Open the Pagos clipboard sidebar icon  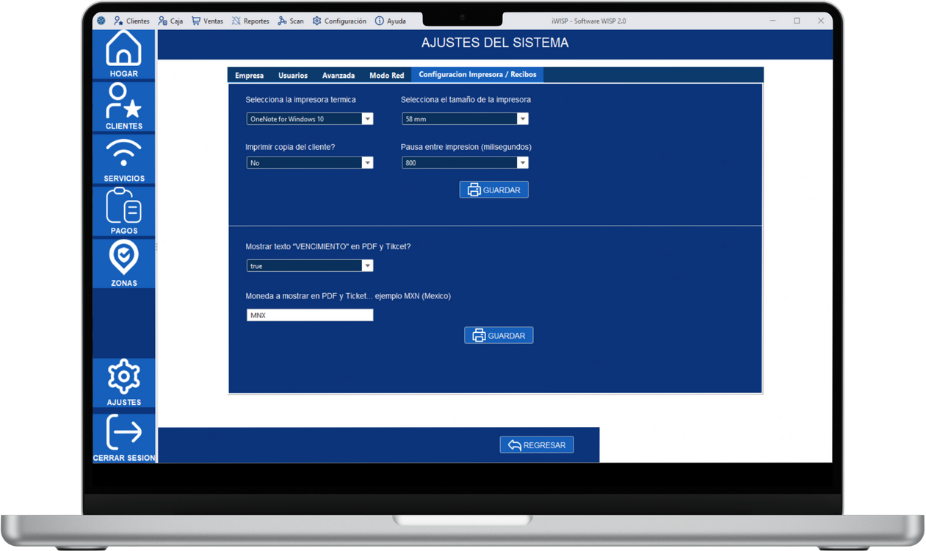tap(124, 210)
